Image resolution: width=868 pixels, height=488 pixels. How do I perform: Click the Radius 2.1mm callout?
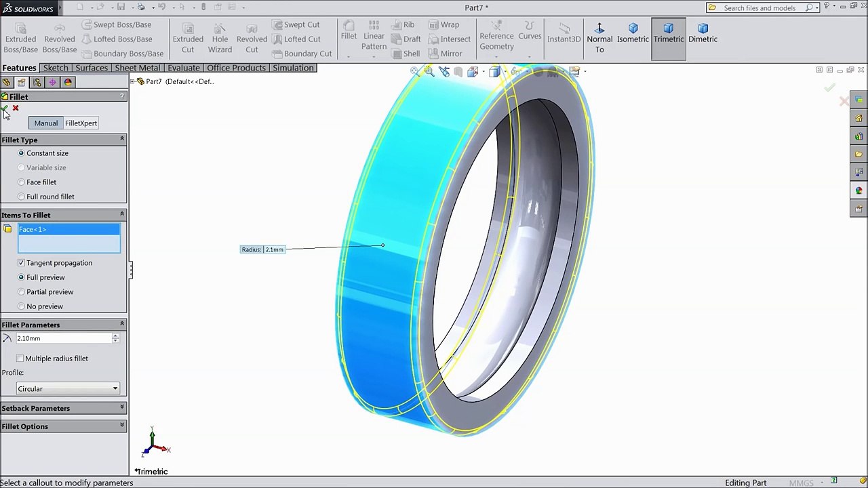pyautogui.click(x=263, y=249)
